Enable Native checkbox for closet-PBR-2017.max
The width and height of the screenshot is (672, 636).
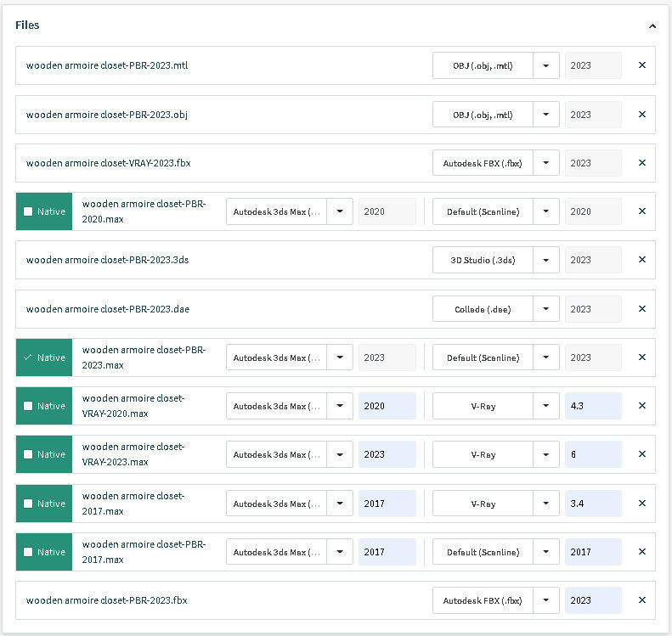(29, 552)
